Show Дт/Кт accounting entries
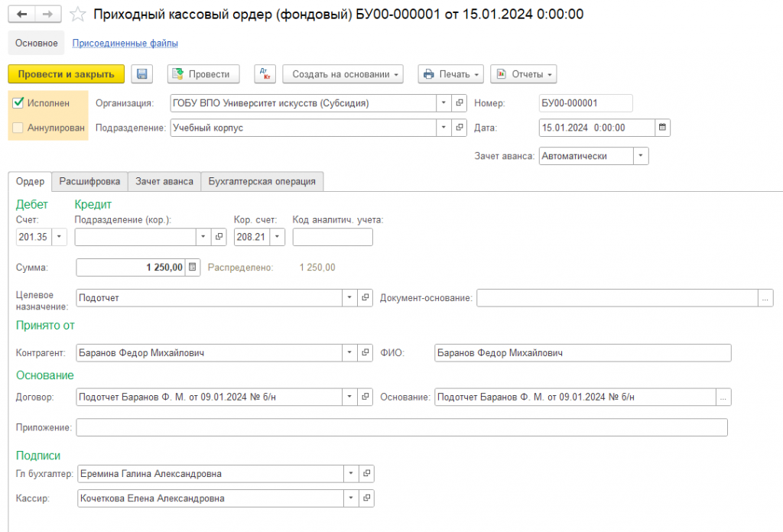 [265, 74]
